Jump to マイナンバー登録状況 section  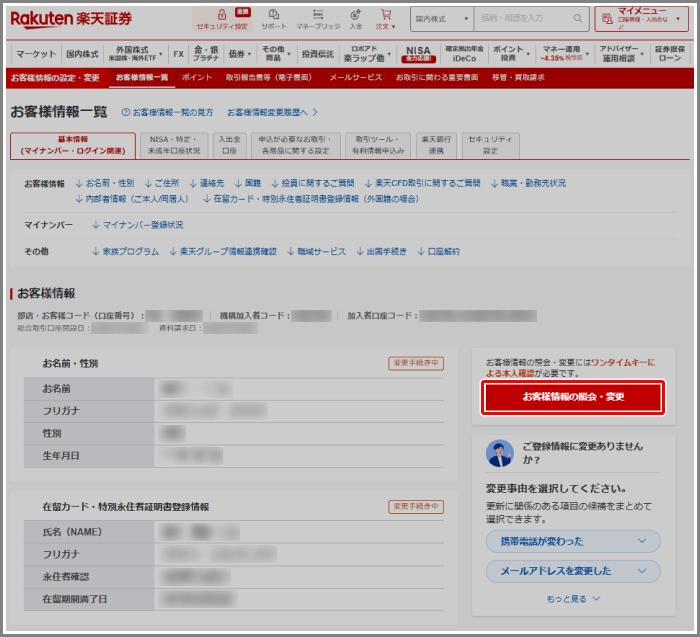pyautogui.click(x=138, y=225)
